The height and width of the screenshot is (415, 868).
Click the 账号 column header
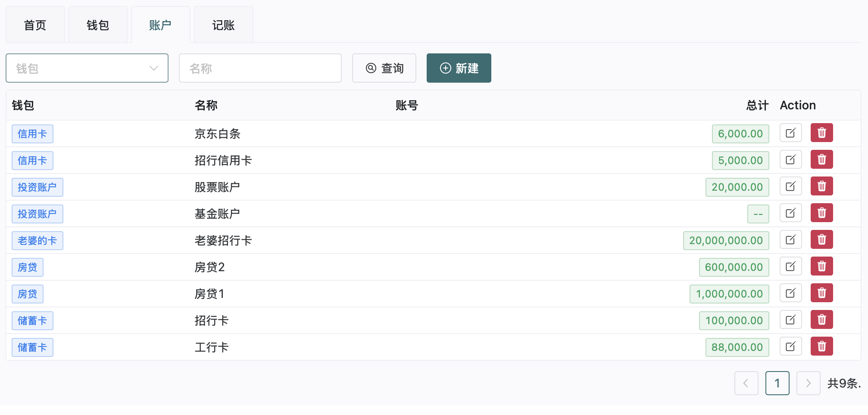point(407,105)
